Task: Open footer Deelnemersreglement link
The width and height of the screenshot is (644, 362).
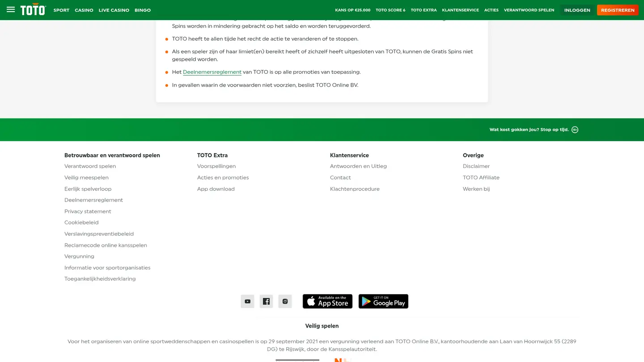Action: pyautogui.click(x=93, y=200)
